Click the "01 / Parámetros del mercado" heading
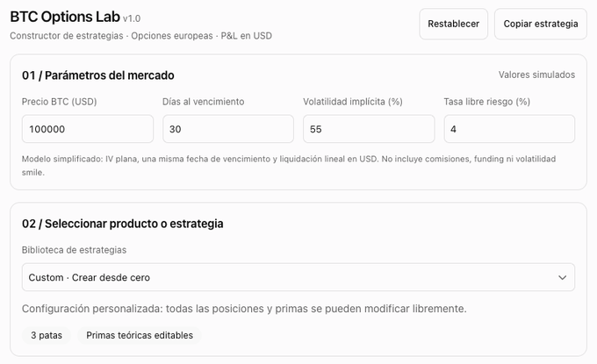 [97, 75]
